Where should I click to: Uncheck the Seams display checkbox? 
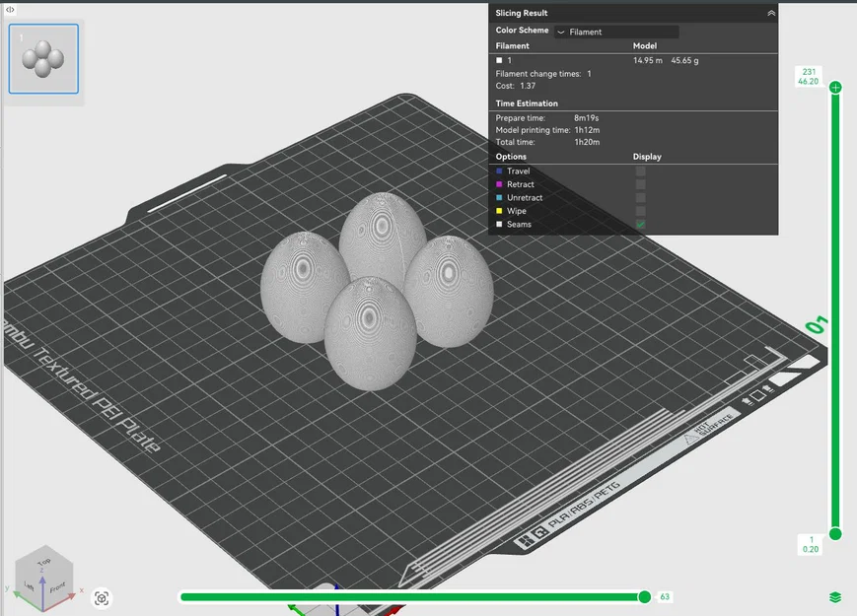pos(641,224)
